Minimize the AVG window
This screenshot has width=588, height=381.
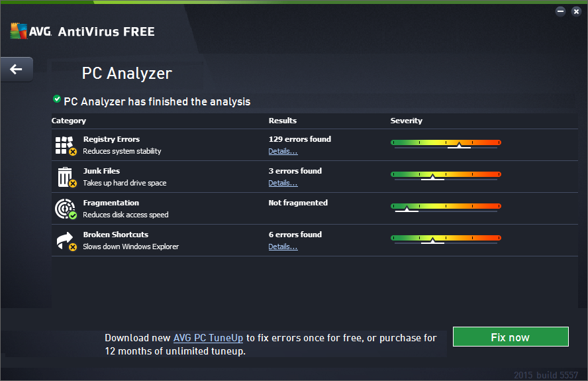(561, 11)
